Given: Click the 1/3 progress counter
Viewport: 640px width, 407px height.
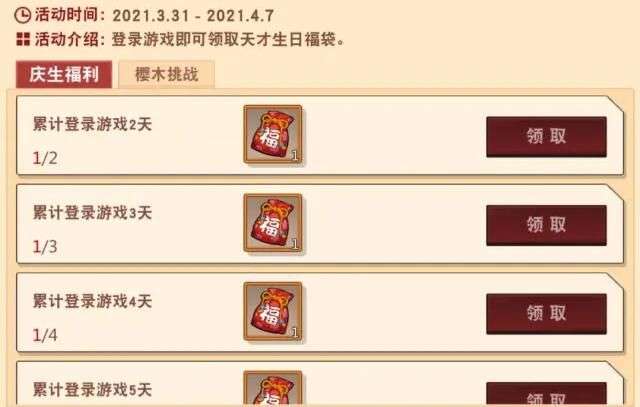Looking at the screenshot, I should point(45,247).
